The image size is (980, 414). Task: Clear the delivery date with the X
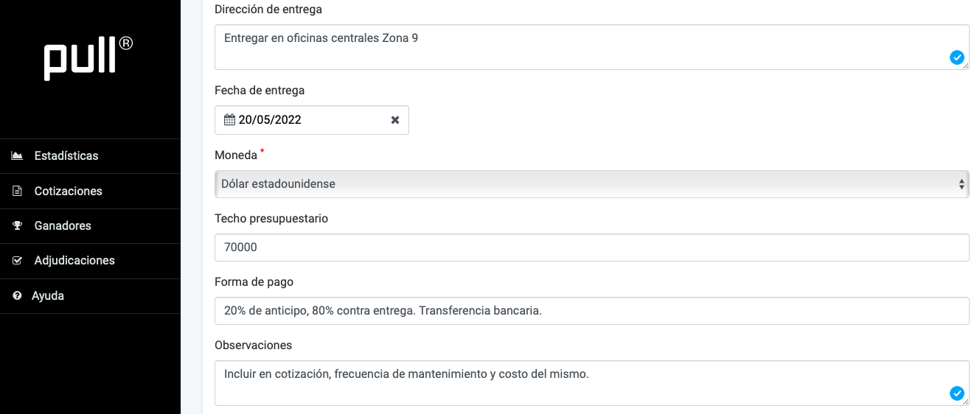tap(395, 120)
